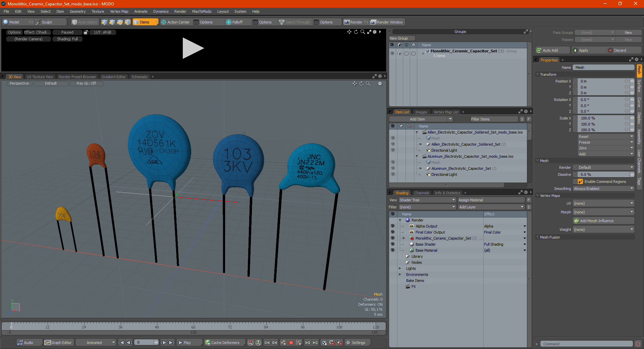Go to first frame
Viewport: 644px width, 349px height.
click(x=121, y=343)
